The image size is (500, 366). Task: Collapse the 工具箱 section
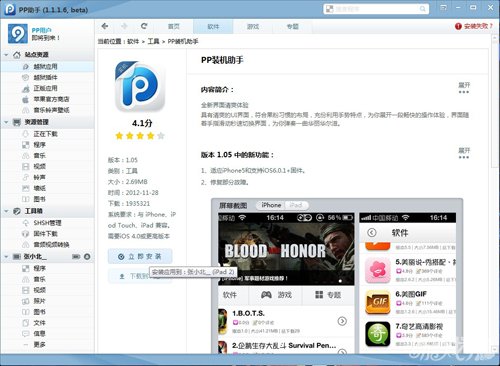[x=6, y=211]
